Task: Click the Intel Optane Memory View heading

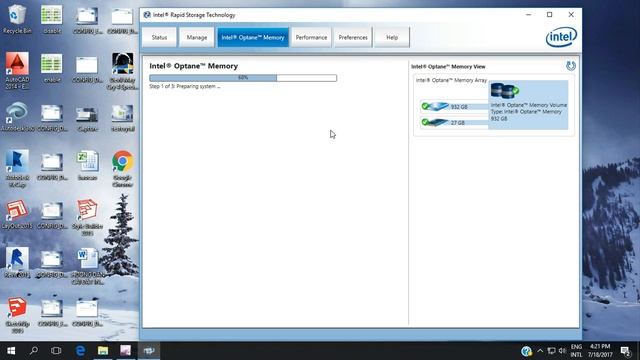Action: click(448, 67)
